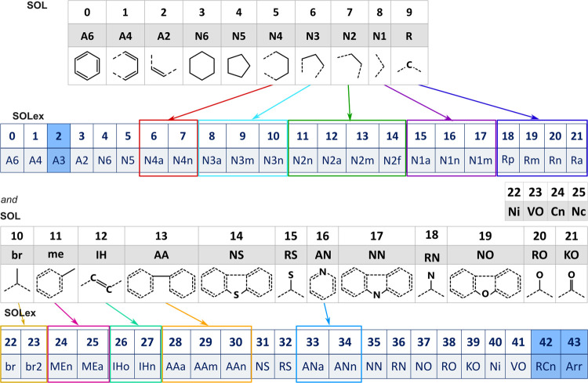Click the double-bond fragment drawing under A2
Screen dimensions: 588x383
164,66
